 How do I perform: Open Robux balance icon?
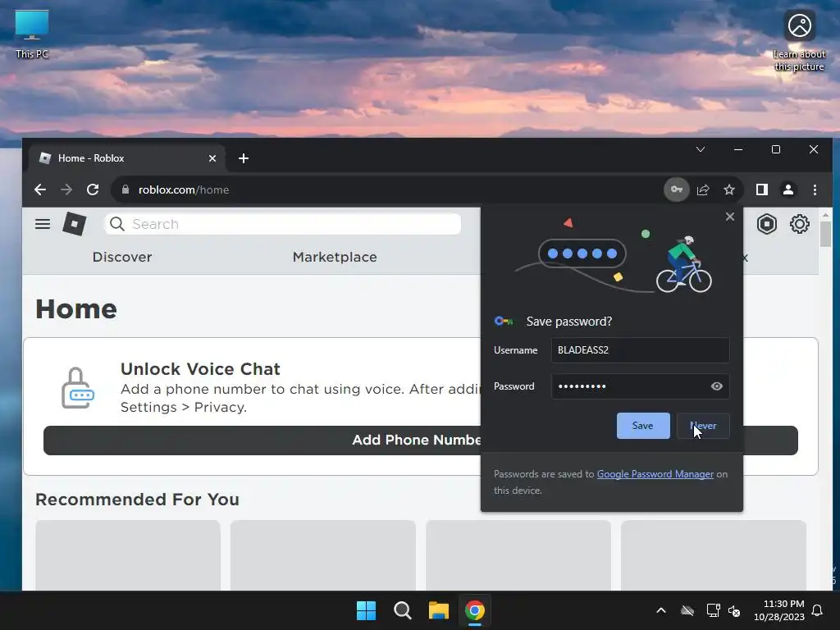[767, 224]
